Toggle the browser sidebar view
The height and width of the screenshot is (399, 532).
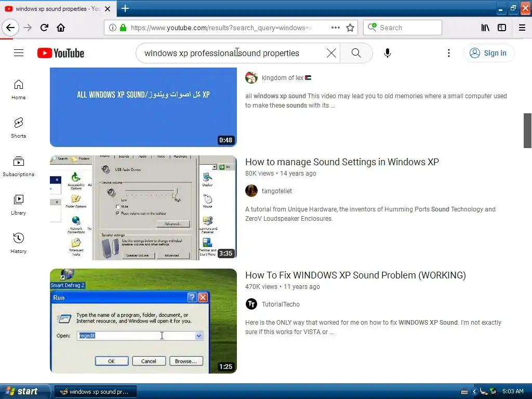(502, 28)
